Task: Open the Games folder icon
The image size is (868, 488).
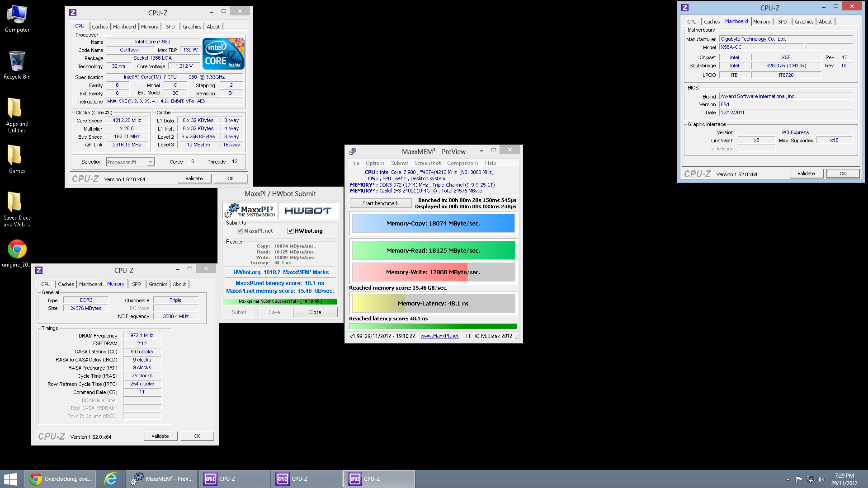Action: pyautogui.click(x=17, y=159)
